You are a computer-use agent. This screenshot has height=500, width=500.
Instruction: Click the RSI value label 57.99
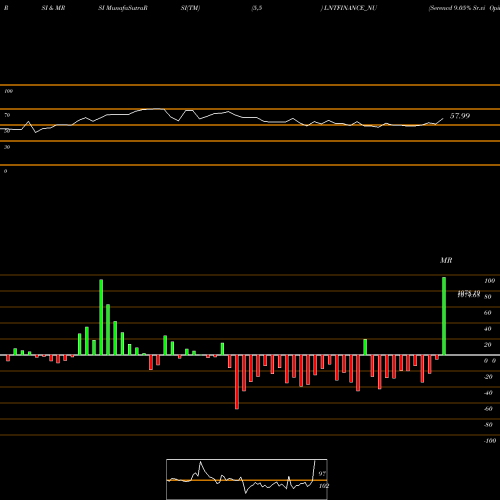[x=460, y=116]
